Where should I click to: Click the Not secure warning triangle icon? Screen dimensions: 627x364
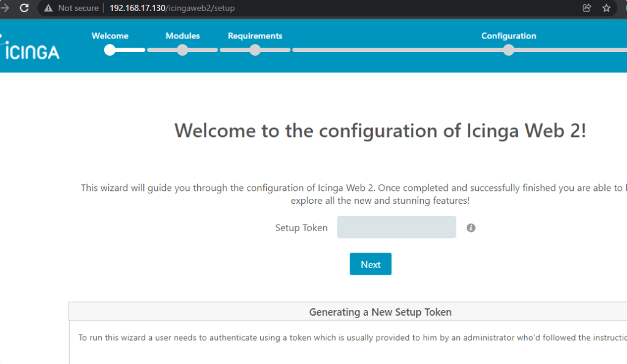click(48, 8)
